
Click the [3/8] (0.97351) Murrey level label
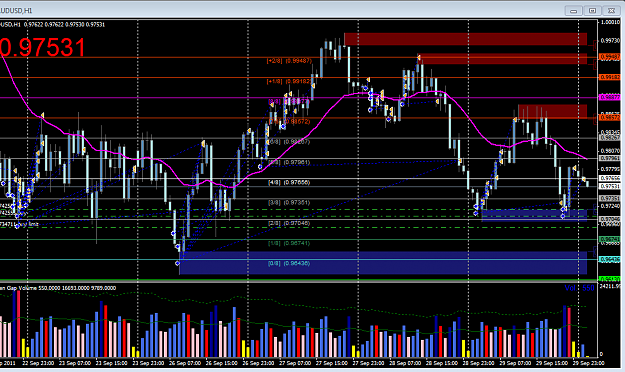tap(289, 203)
